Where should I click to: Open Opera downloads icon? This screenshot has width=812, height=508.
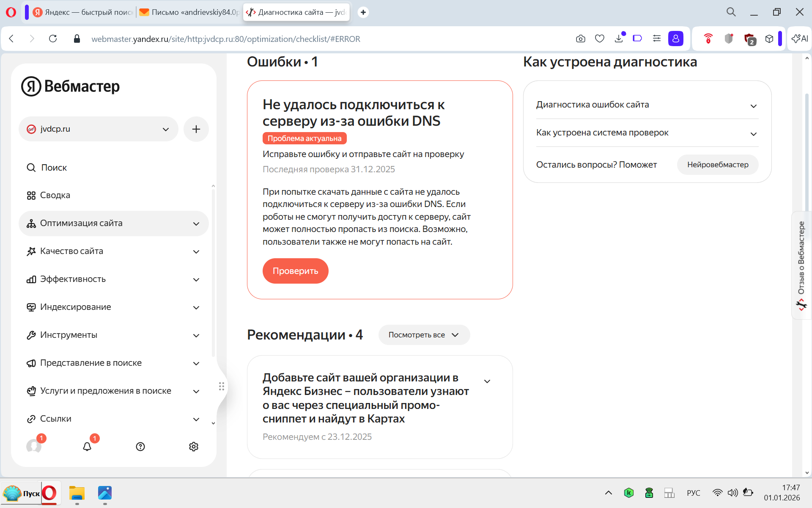tap(619, 39)
